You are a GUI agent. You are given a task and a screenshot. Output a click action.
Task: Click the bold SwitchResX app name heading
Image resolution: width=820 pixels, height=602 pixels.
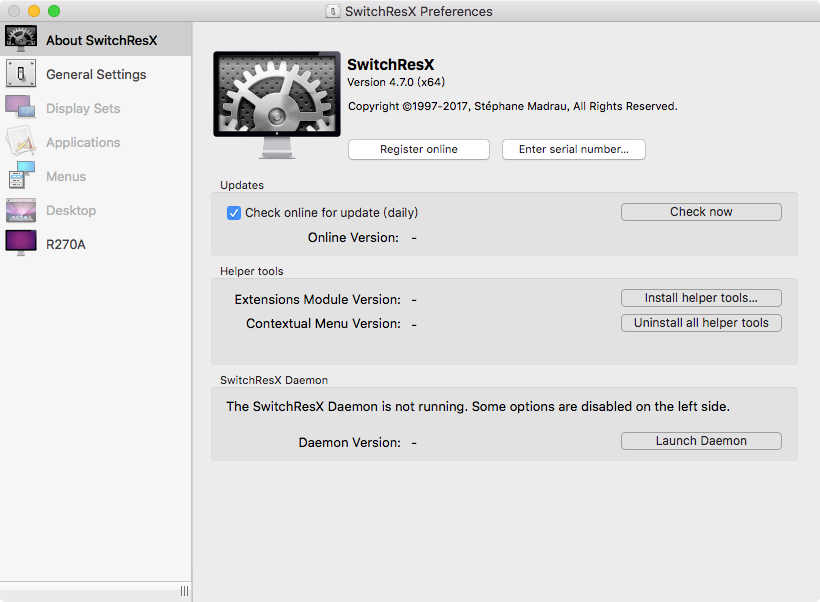pyautogui.click(x=391, y=64)
